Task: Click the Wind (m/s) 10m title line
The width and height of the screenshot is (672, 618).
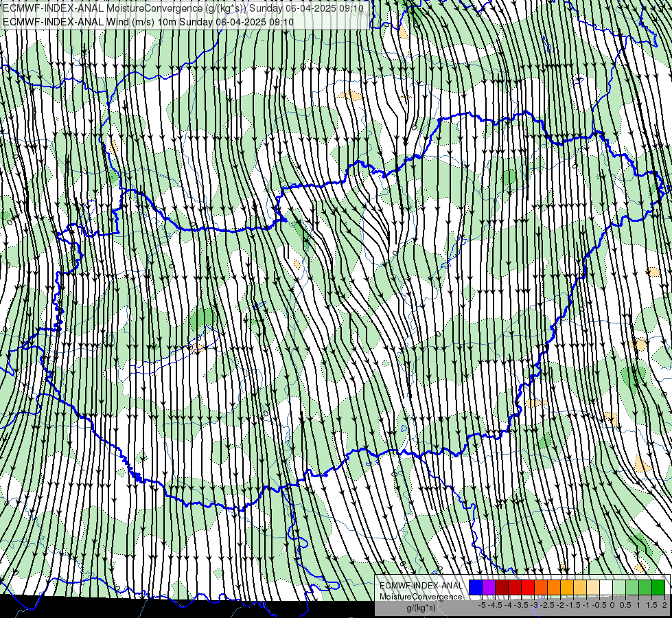Action: coord(148,21)
